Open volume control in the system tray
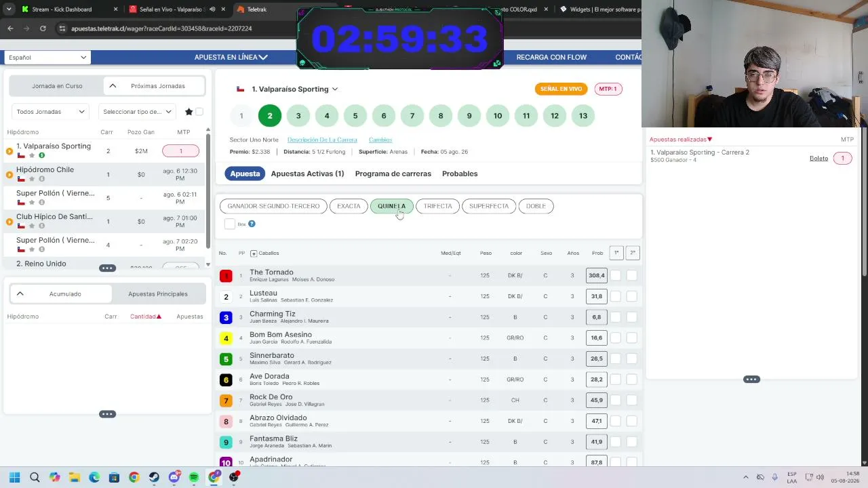Screen dimensions: 868x488 click(821, 477)
